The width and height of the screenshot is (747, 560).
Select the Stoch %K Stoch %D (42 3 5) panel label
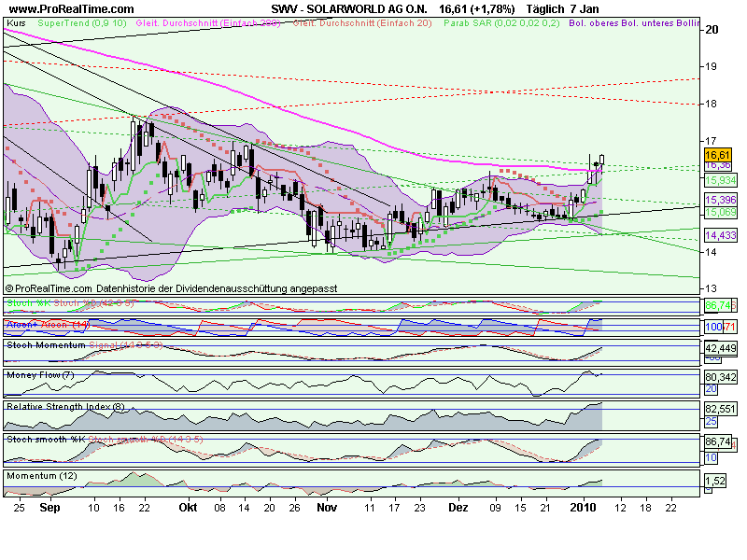click(71, 302)
